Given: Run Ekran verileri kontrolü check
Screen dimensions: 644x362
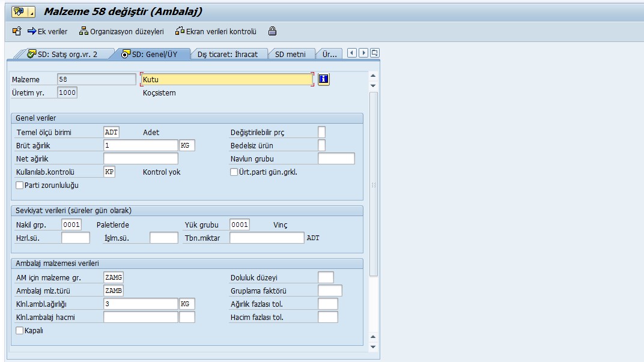Looking at the screenshot, I should click(216, 31).
